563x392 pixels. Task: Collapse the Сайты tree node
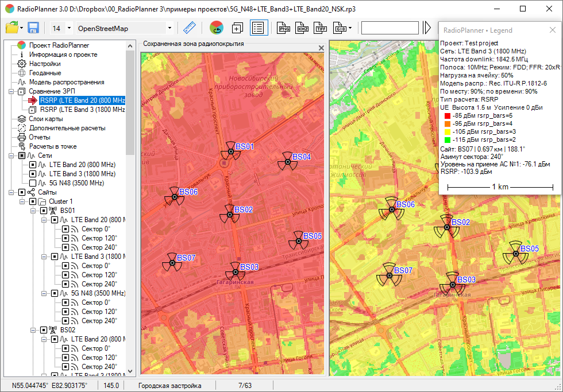tap(11, 192)
